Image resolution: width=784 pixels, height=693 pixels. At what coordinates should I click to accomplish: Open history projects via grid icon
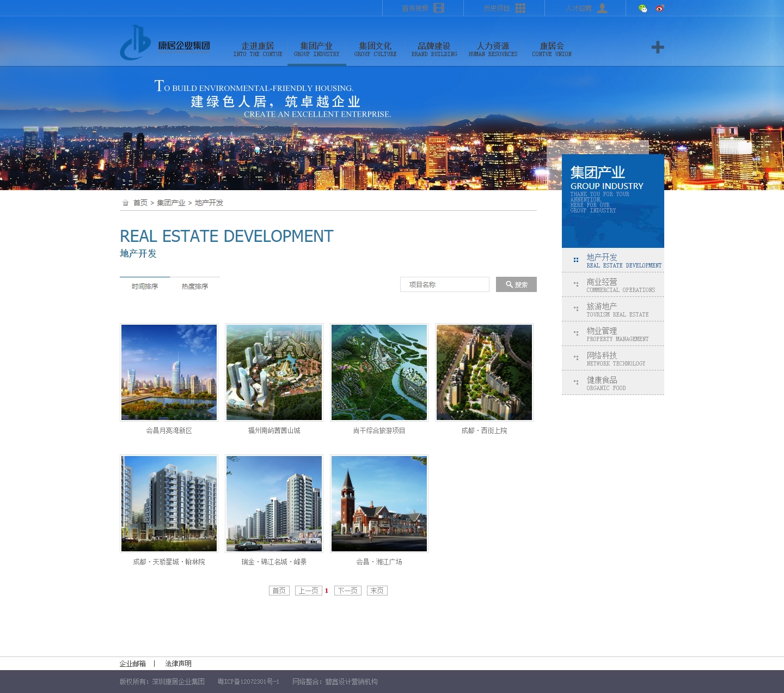pos(520,8)
